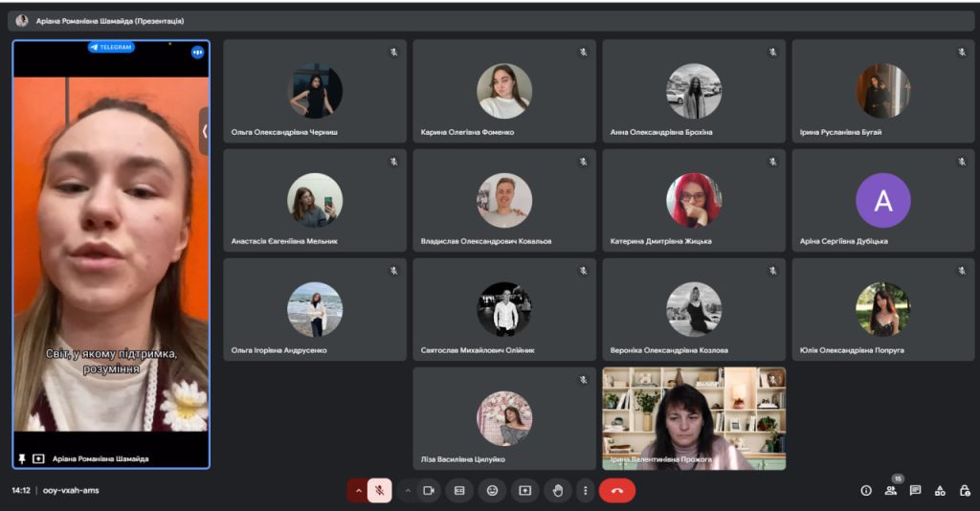Open the emoji reactions picker
Screen dimensions: 980x511
pyautogui.click(x=492, y=491)
